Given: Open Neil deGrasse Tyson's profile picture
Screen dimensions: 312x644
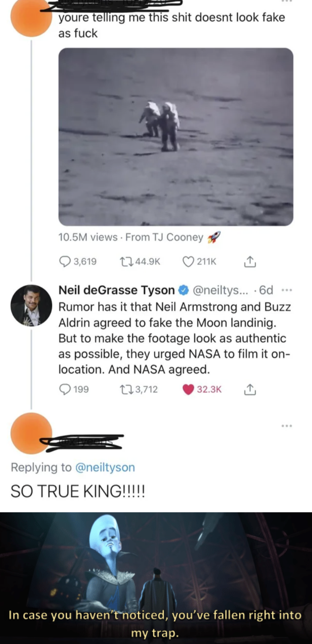Looking at the screenshot, I should coord(31,306).
